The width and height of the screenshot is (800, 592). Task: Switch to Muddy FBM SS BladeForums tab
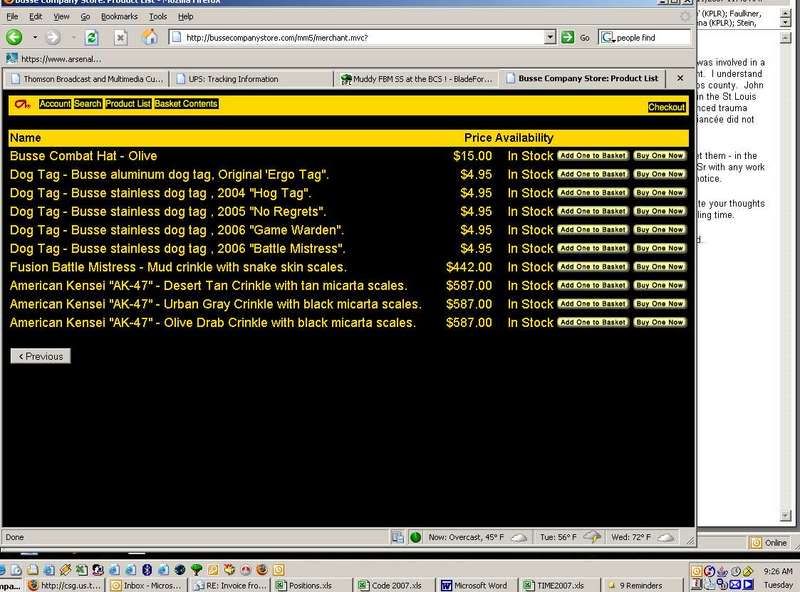tap(416, 79)
